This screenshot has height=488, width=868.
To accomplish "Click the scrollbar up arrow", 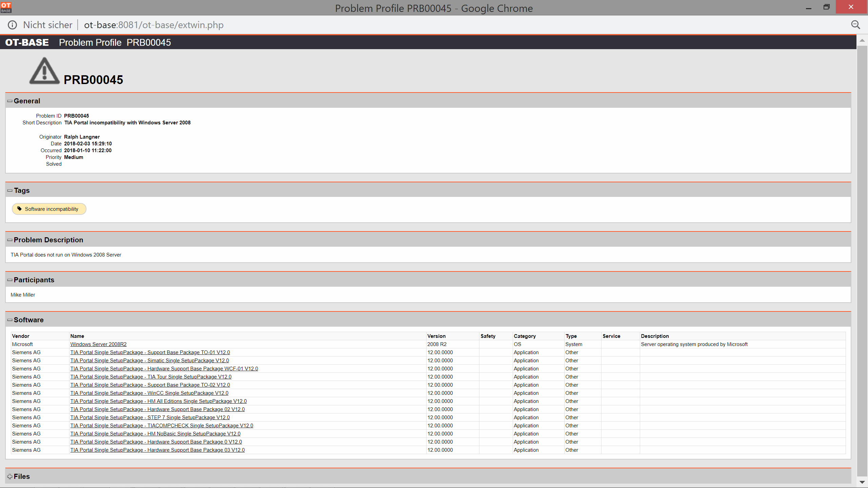I will [862, 40].
